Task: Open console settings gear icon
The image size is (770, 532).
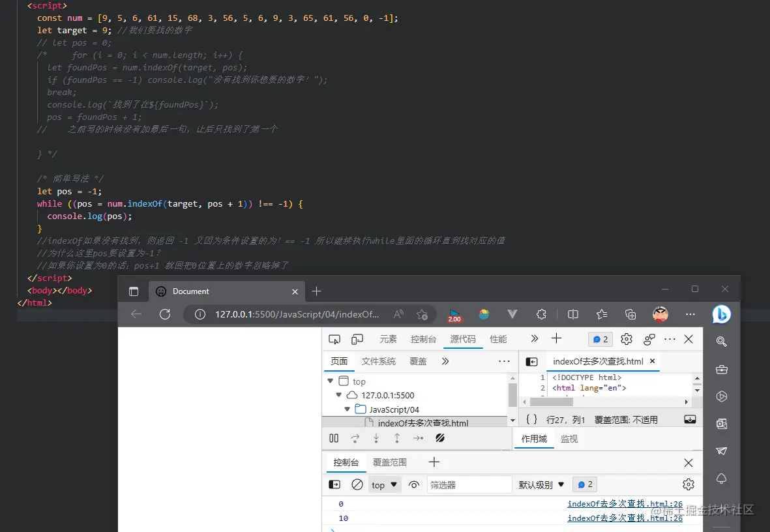Action: point(689,485)
